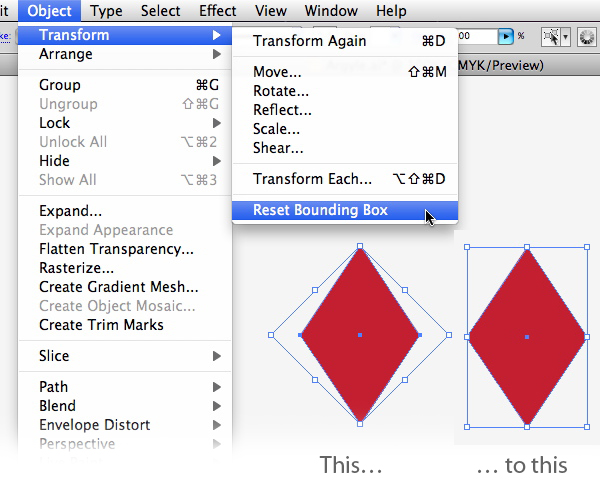Select Reflect... in Transform submenu
The image size is (600, 500).
(x=345, y=110)
